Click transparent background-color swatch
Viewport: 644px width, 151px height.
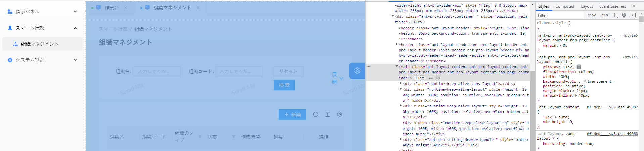[x=585, y=81]
